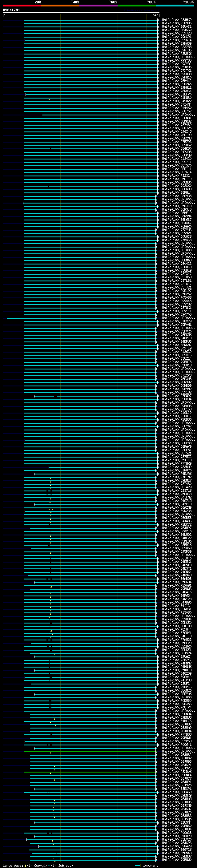The height and width of the screenshot is (868, 197).
Task: Select the UniRef100_O14460 label
Action: [x=176, y=108]
